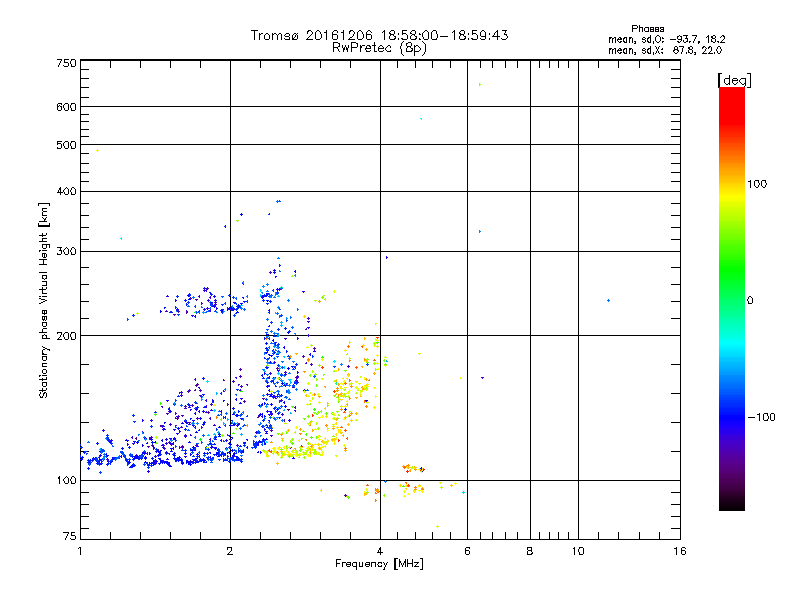Click the 'mean, sd,X: 87.8, 22.0' text
Viewport: 800px width, 600px height.
[x=665, y=50]
